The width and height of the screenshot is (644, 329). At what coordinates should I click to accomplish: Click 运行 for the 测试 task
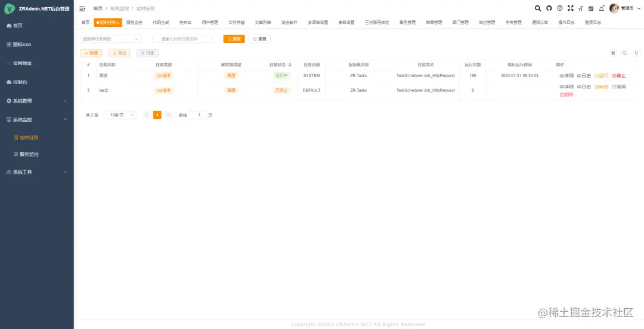tap(601, 76)
